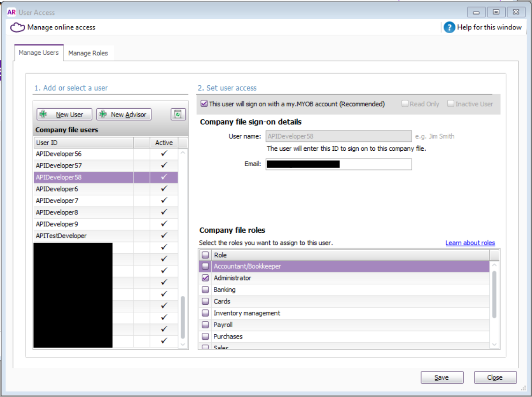Click the active checkmark for APITestDeveloper
Screen dimensions: 532x397
tap(164, 235)
